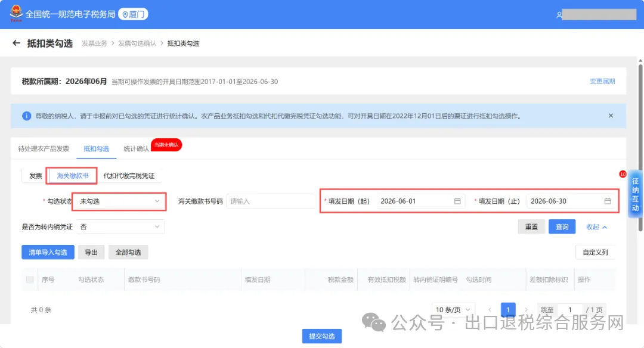Go to next page arrow
The height and width of the screenshot is (348, 644).
(526, 310)
